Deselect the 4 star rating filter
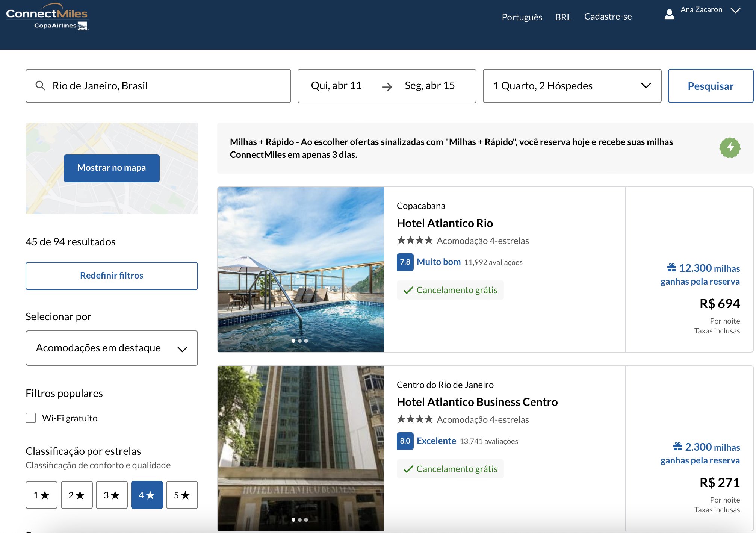The width and height of the screenshot is (756, 533). click(147, 495)
